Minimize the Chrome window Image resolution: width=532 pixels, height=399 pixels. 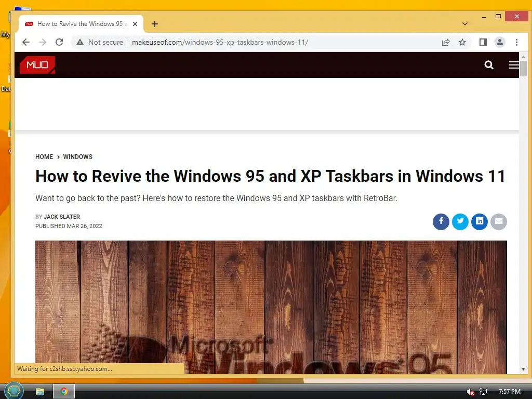point(484,17)
